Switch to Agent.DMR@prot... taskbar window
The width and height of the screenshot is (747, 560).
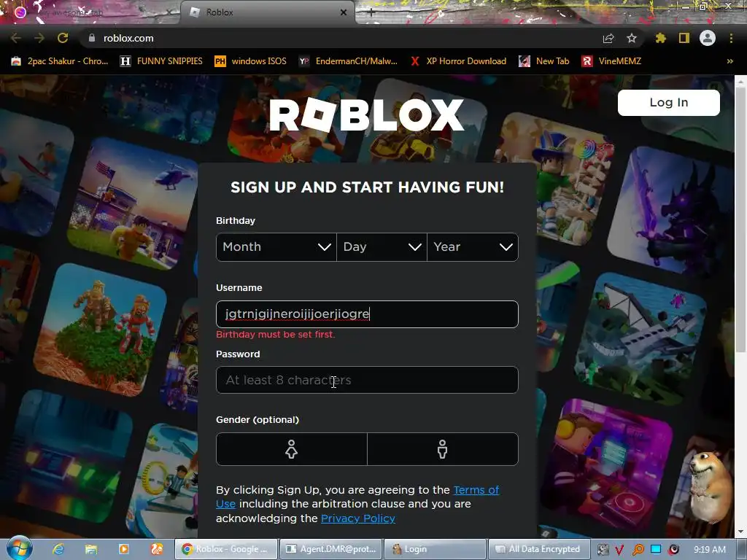click(330, 549)
